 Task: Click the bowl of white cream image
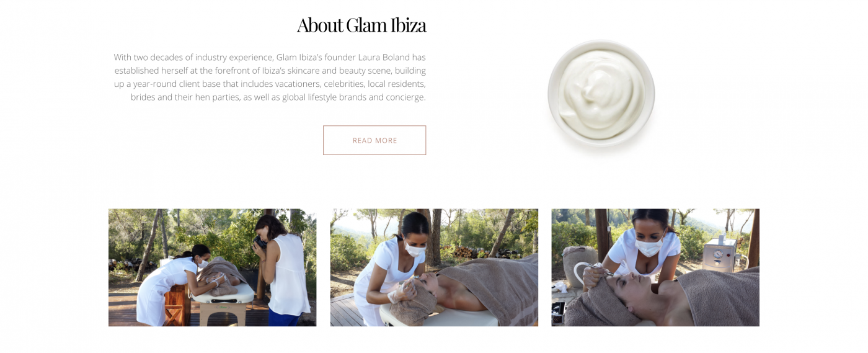(601, 94)
